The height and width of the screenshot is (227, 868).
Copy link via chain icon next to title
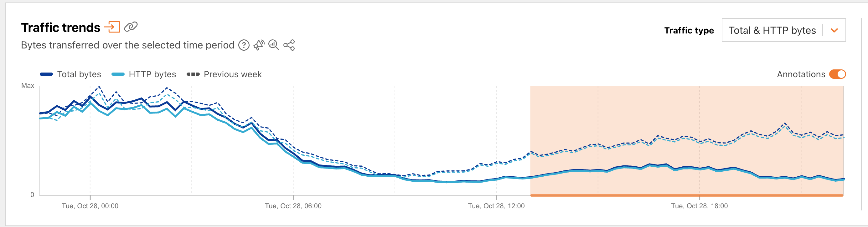tap(131, 27)
